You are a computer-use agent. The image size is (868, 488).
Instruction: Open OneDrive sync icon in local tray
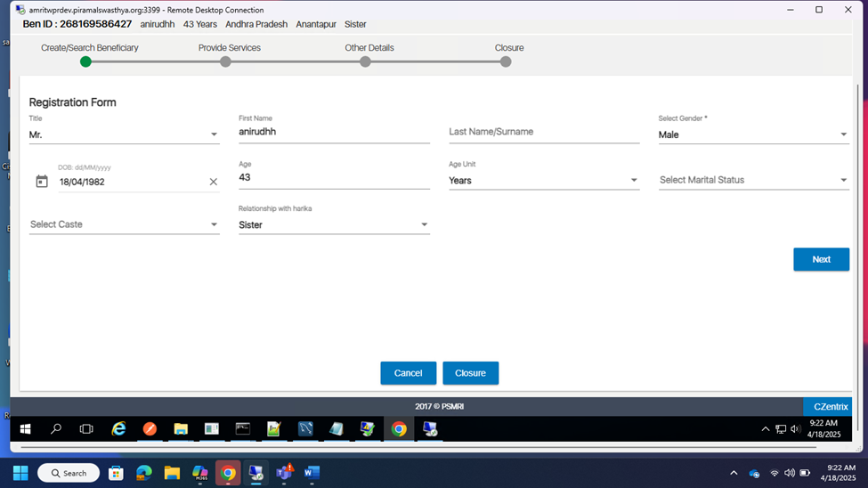(754, 473)
